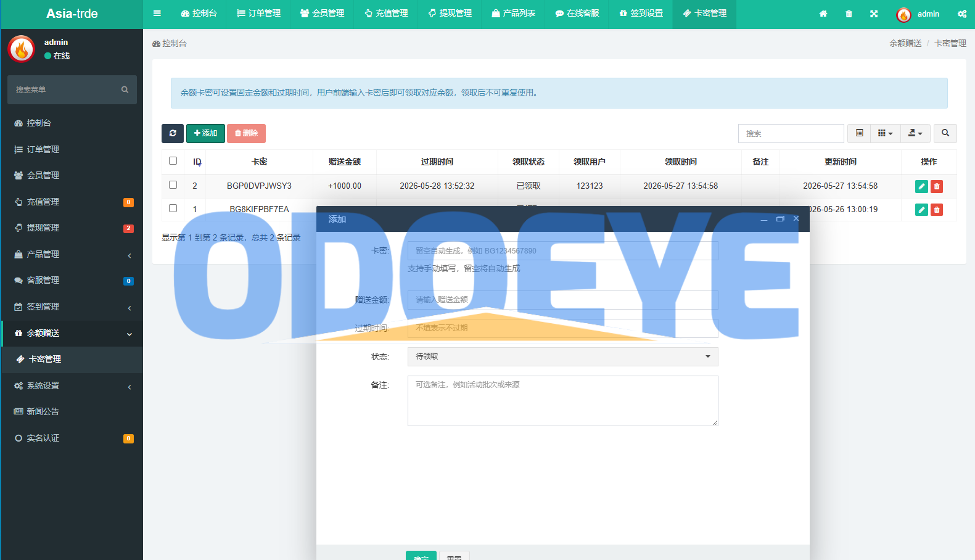Select the checkbox for row ID 1

click(173, 208)
